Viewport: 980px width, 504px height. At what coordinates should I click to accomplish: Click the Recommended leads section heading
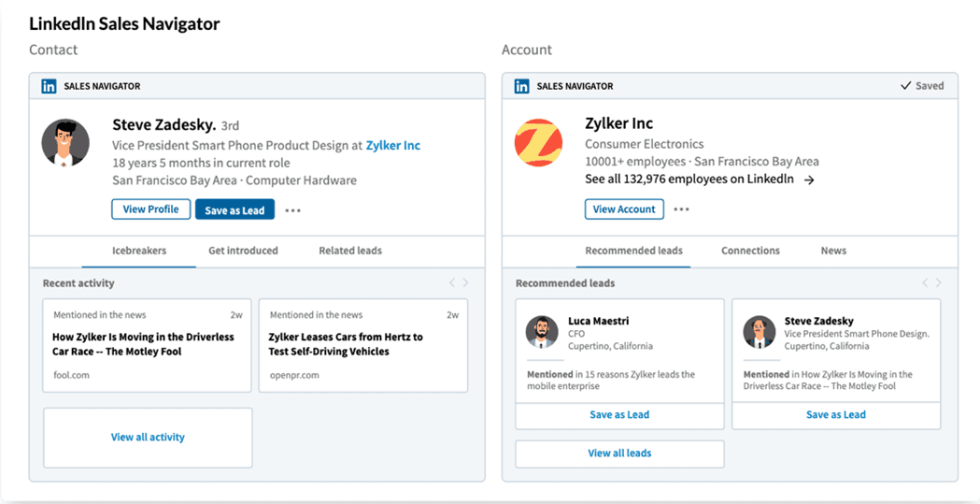coord(565,283)
